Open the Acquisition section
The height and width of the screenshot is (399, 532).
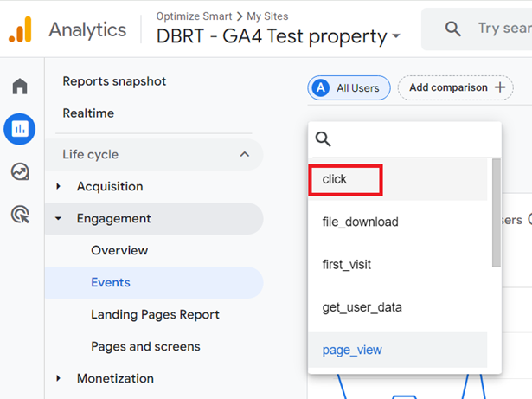coord(110,186)
